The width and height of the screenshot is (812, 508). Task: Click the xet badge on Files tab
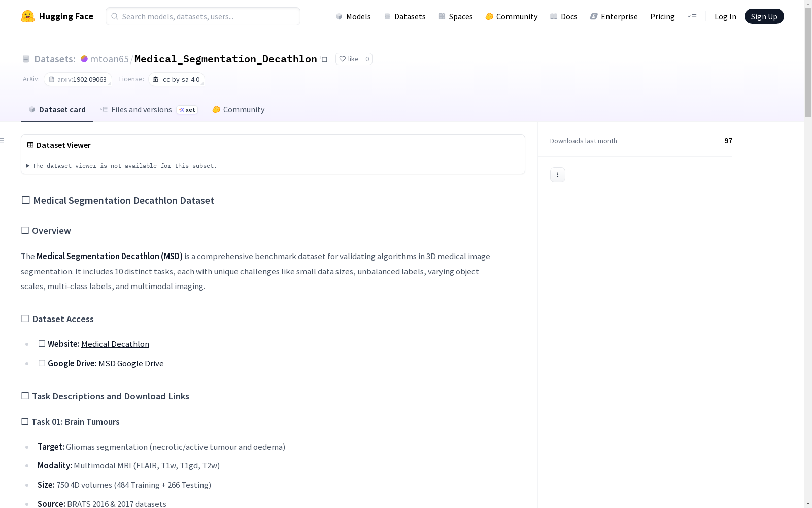click(x=187, y=110)
